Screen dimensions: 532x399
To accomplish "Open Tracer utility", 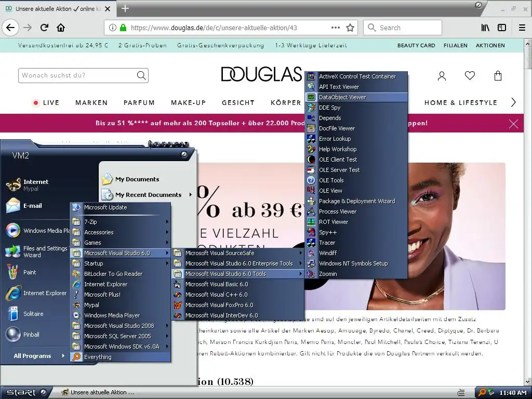I will (356, 243).
